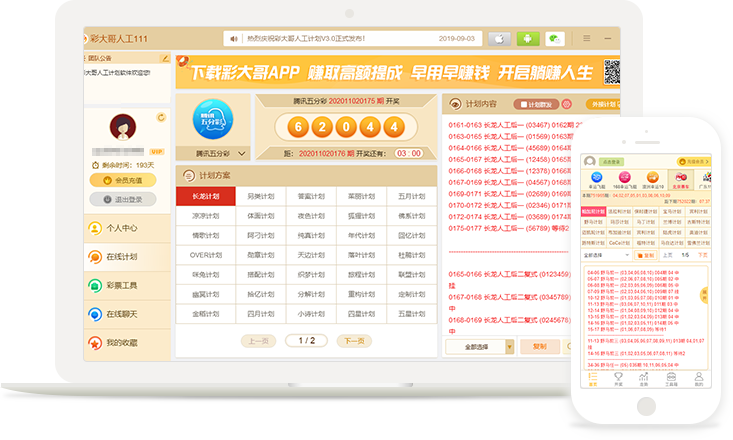Click the 腾讯五分彩 round lottery logo

point(213,119)
